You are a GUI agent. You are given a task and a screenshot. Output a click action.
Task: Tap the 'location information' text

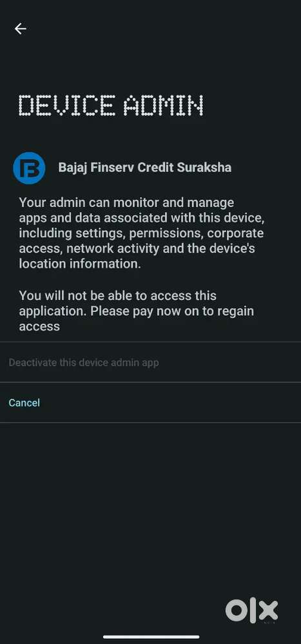80,264
